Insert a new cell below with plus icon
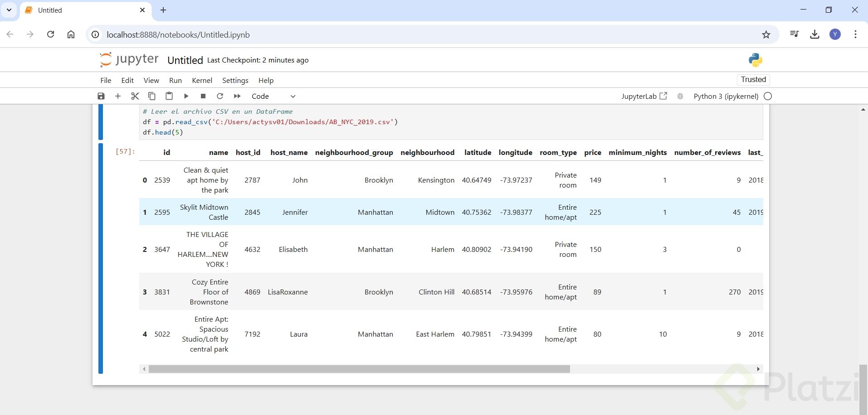868x415 pixels. 118,96
